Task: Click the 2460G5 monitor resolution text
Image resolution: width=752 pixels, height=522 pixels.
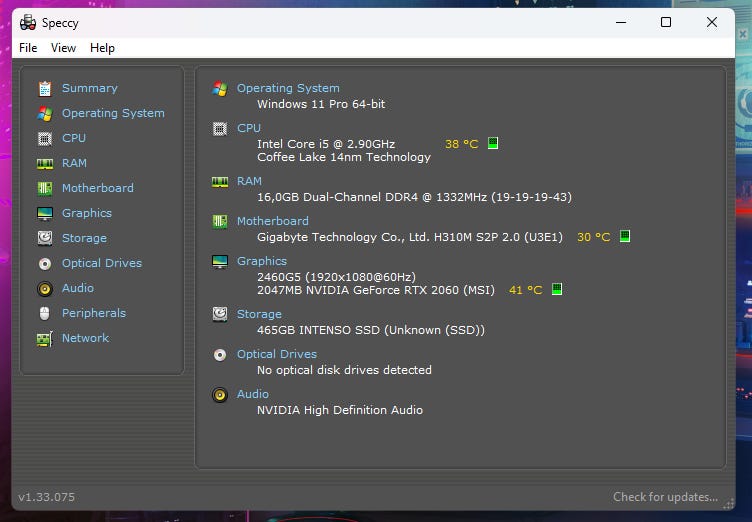Action: (x=336, y=277)
